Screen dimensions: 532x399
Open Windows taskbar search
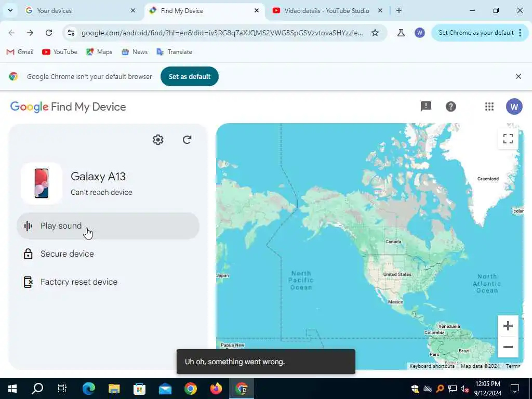(37, 389)
